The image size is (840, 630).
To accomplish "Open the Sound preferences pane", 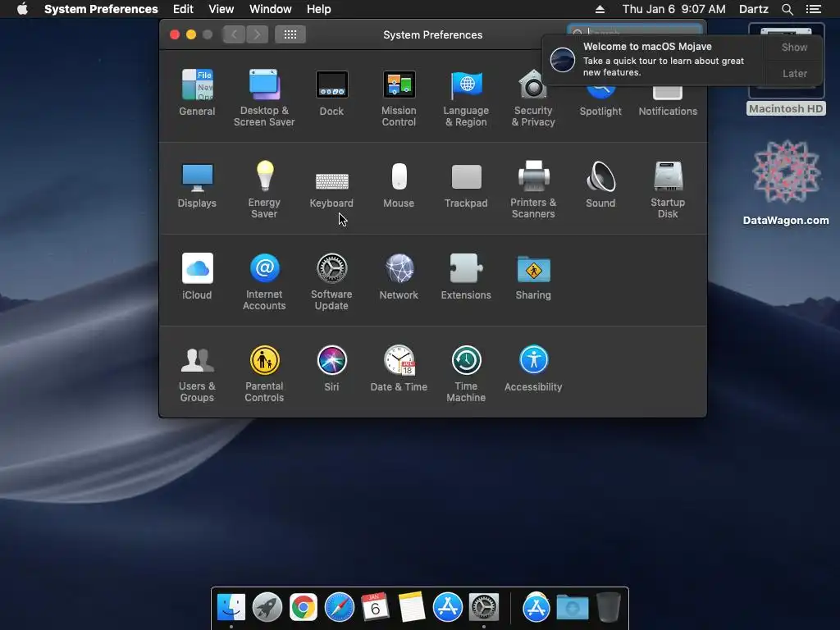I will point(600,185).
